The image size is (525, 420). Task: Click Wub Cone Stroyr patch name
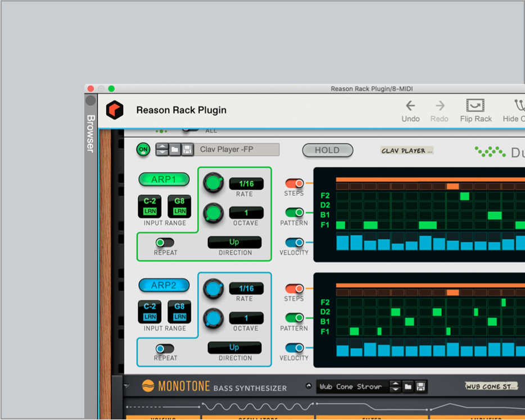tap(351, 386)
